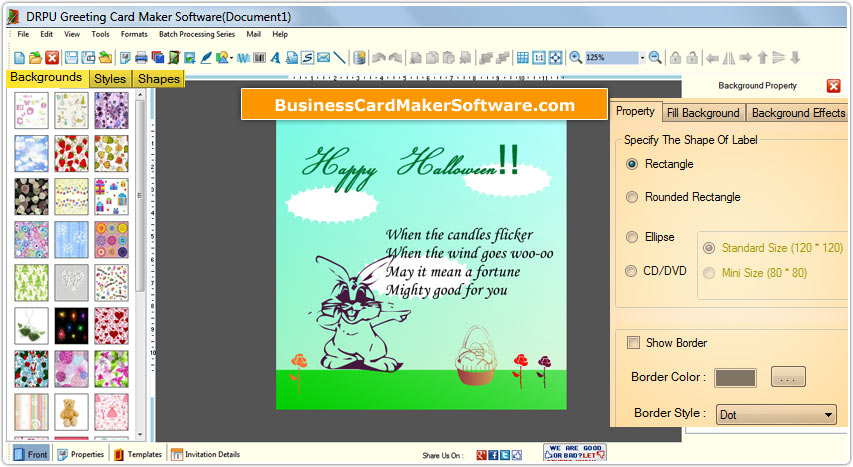This screenshot has width=853, height=467.
Task: Open the clipart icon dropdown arrow
Action: 232,58
